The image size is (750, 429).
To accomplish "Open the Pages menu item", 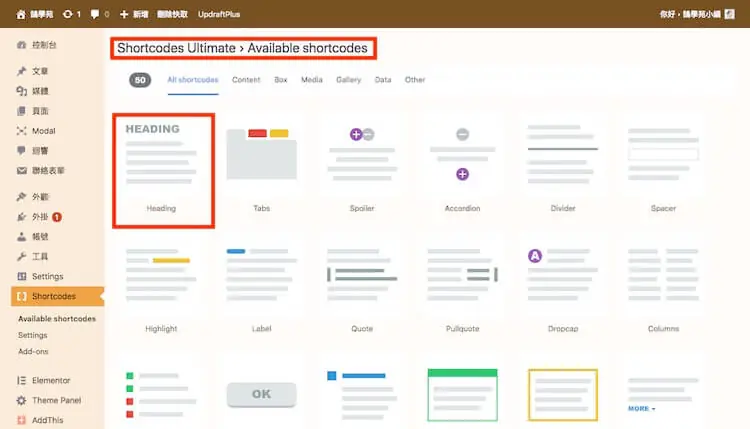I will (33, 111).
